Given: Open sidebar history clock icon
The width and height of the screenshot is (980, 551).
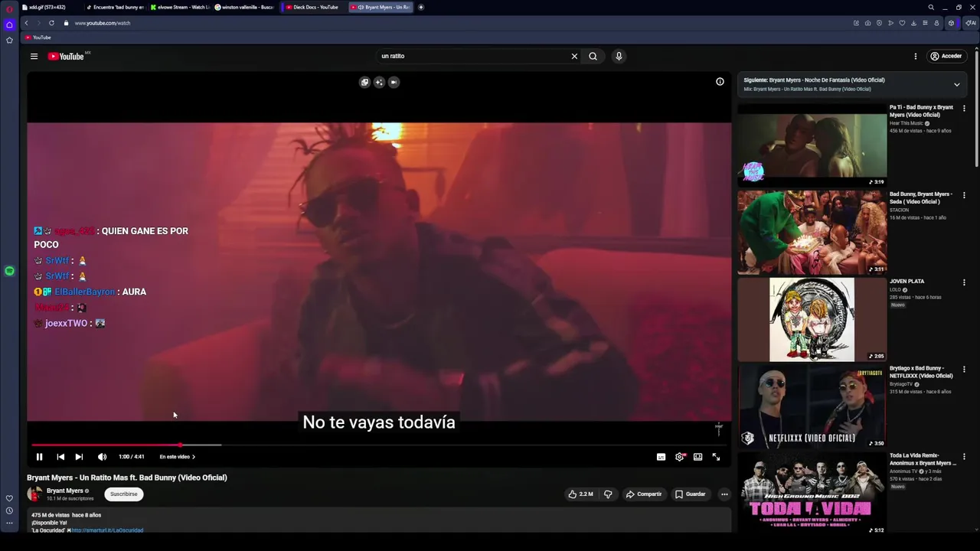Looking at the screenshot, I should coord(9,510).
